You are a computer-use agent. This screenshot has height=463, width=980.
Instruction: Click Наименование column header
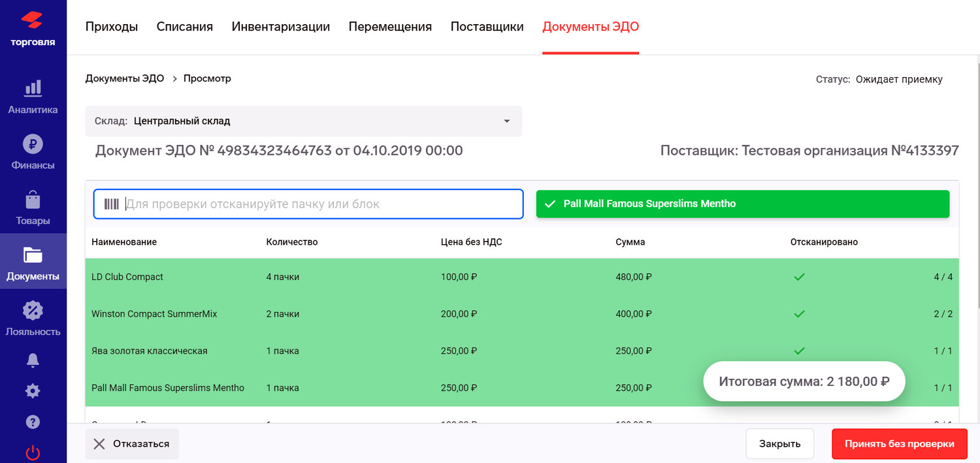coord(124,242)
